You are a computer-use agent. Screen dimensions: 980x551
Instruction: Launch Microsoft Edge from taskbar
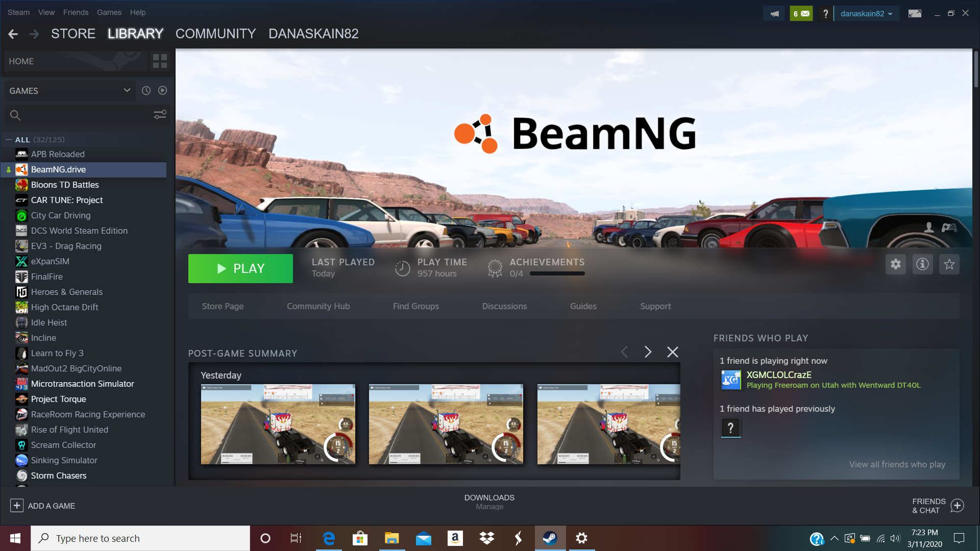329,538
